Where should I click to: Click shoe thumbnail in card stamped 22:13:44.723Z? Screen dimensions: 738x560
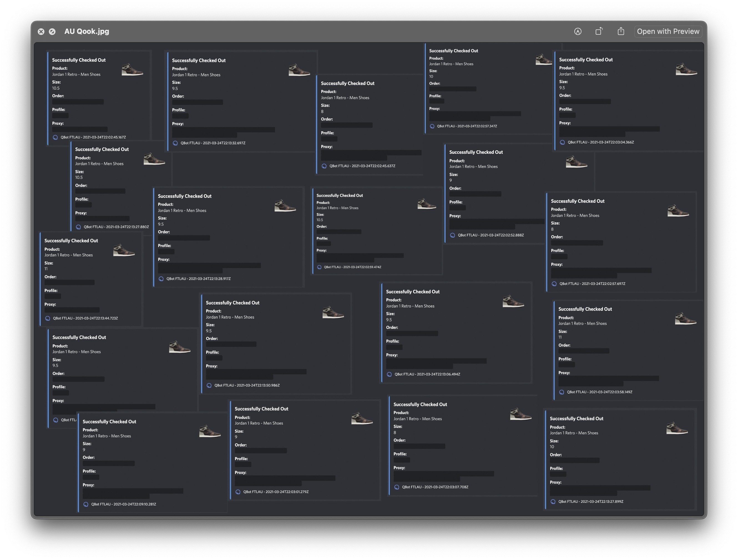click(x=124, y=250)
